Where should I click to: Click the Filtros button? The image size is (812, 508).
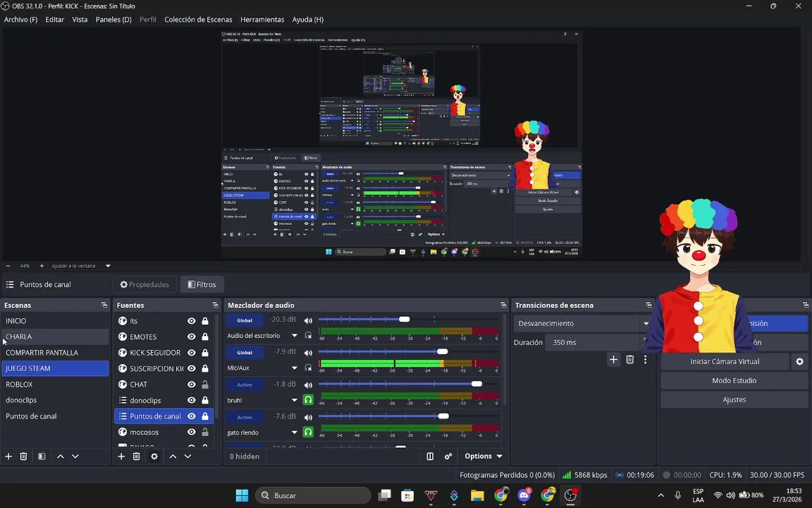(202, 284)
